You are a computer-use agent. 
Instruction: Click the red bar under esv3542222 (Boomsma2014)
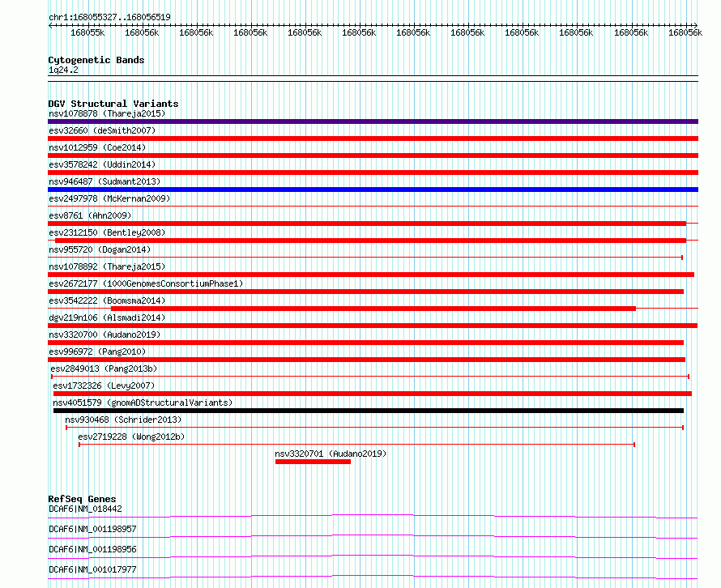[x=373, y=309]
